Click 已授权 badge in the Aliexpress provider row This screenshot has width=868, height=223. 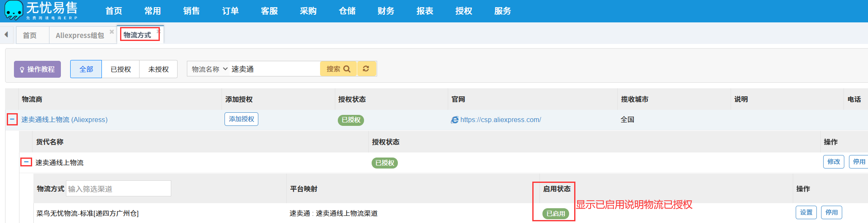tap(351, 120)
